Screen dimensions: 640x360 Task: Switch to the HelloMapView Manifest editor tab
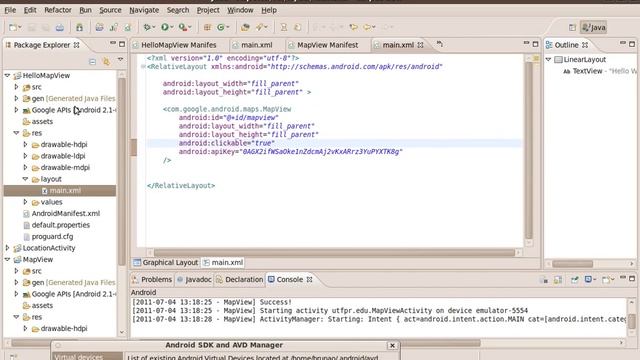[178, 45]
